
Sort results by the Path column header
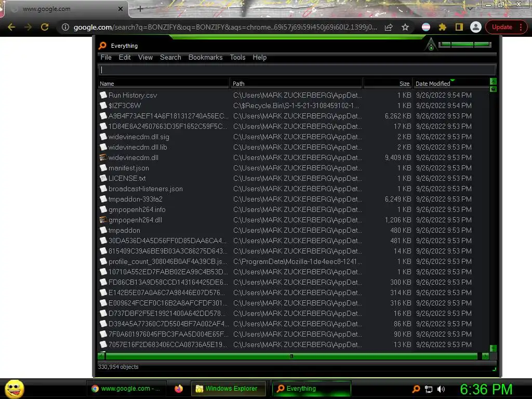(296, 84)
